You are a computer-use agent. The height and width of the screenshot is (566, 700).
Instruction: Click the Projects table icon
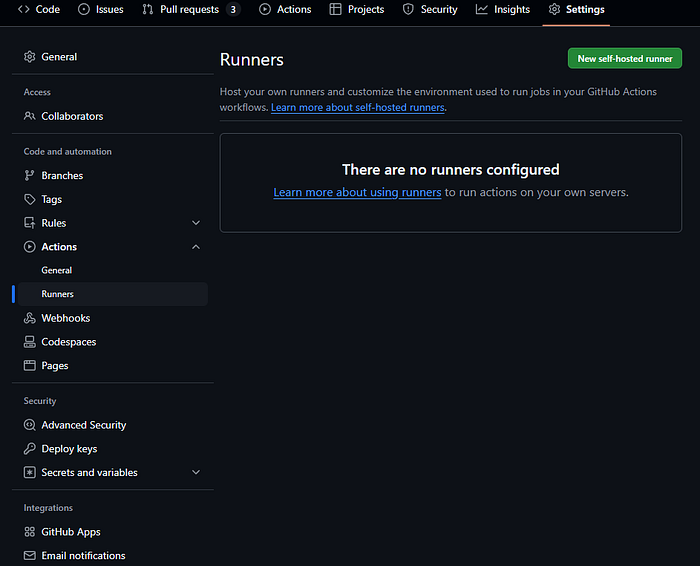point(335,9)
